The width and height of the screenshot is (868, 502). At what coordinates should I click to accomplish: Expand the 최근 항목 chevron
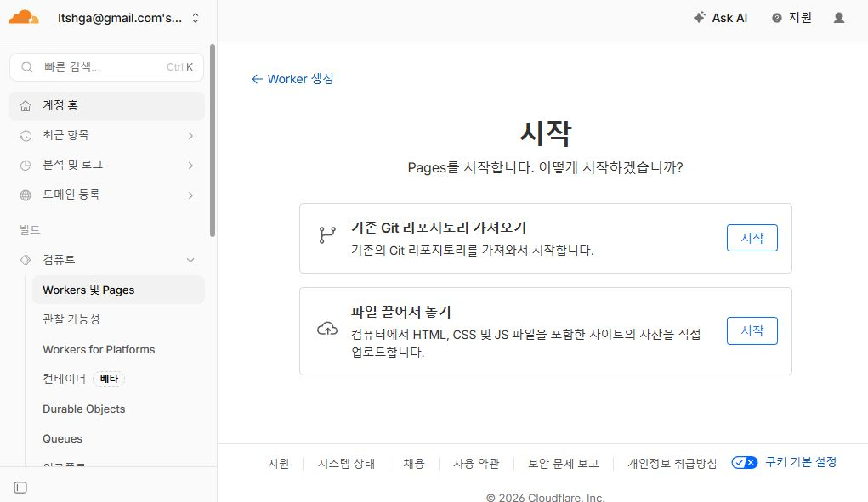pos(190,135)
